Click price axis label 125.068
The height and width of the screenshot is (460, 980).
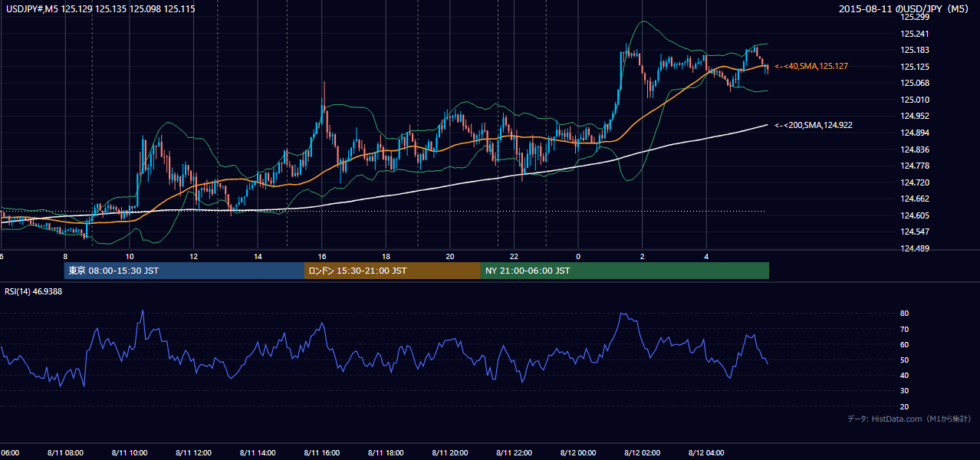click(x=916, y=83)
